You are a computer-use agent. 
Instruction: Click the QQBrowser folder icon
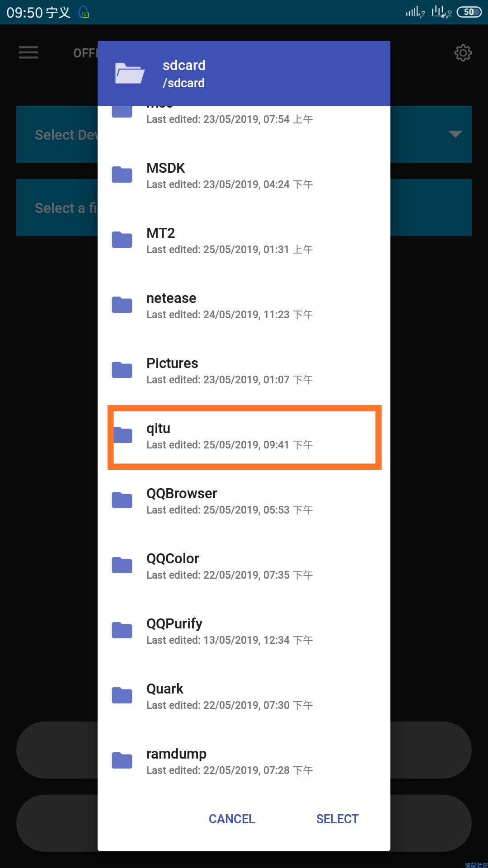(x=122, y=500)
